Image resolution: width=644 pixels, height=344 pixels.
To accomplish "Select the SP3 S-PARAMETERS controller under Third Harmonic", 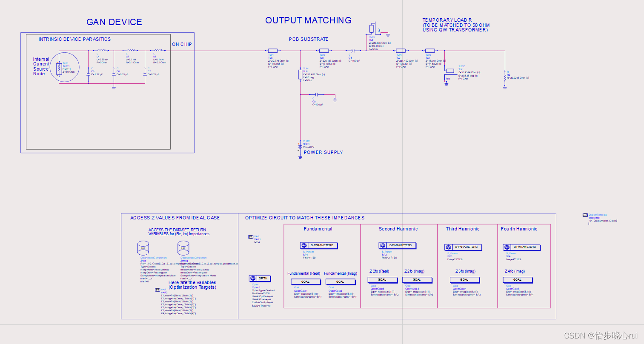I will click(464, 247).
